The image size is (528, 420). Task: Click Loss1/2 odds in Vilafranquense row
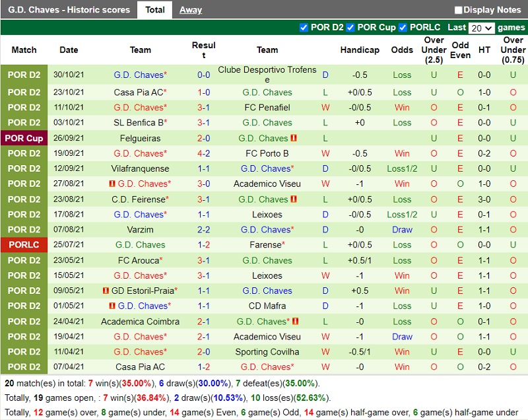[402, 168]
